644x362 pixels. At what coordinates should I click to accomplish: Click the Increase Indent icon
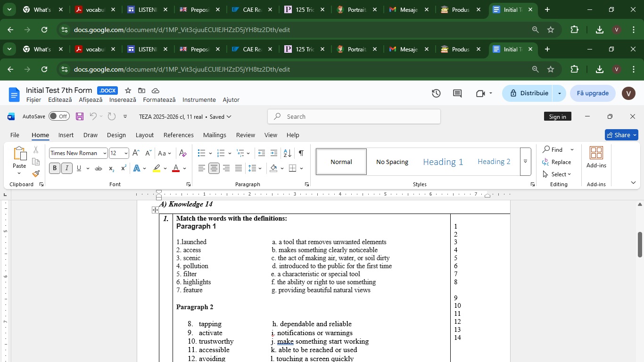pos(274,153)
